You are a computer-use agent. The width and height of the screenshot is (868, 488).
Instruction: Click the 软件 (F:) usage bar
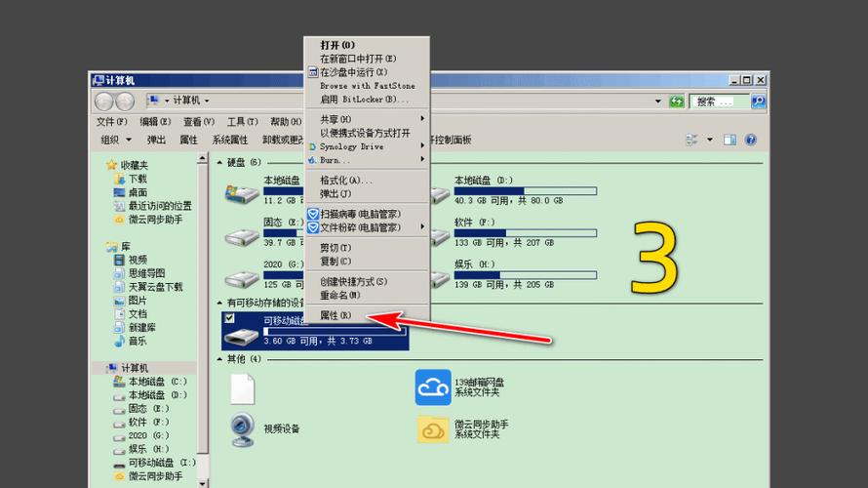[526, 233]
